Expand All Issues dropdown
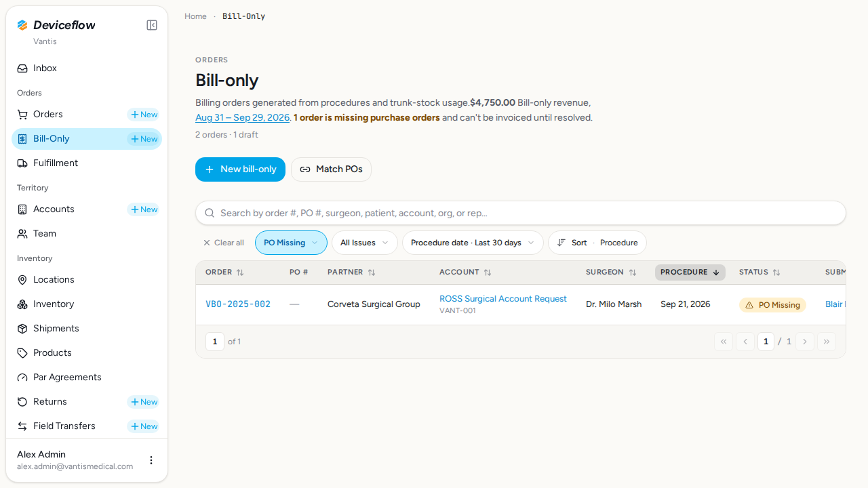Screen dimensions: 868x488 click(x=364, y=243)
